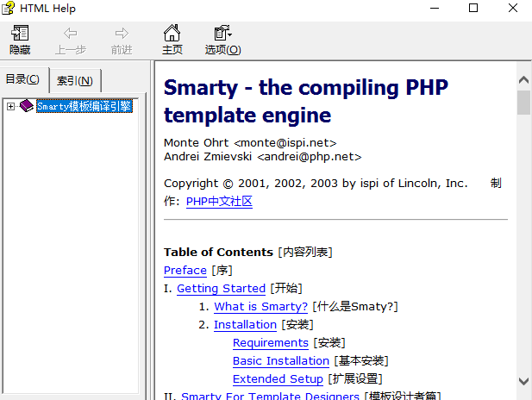Click the Back (上一步) arrow icon
This screenshot has height=400, width=532.
71,33
